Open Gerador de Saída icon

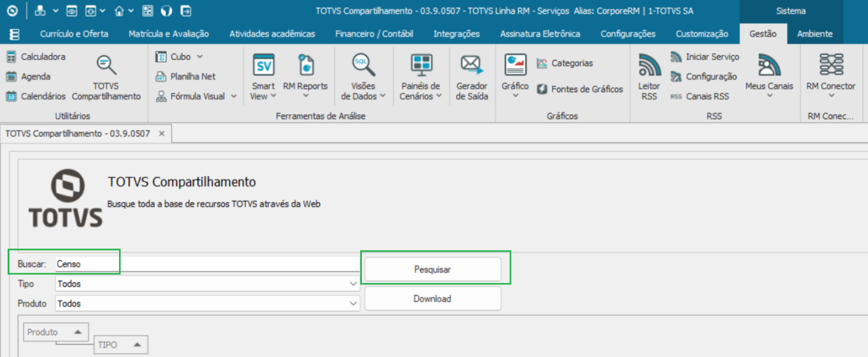pyautogui.click(x=472, y=65)
